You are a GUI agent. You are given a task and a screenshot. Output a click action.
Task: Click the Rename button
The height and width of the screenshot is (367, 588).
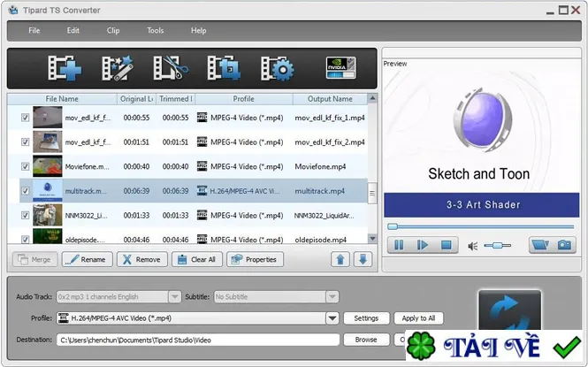pos(87,259)
